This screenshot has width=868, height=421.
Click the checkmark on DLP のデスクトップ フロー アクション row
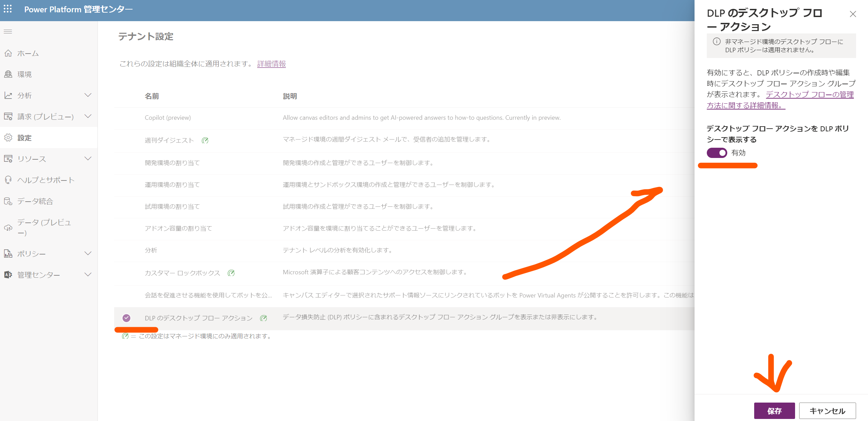126,318
